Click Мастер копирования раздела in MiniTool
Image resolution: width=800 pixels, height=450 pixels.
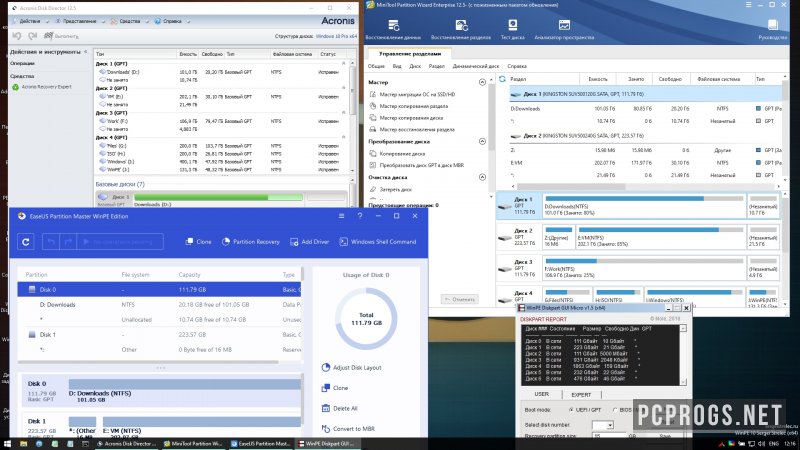click(x=409, y=106)
